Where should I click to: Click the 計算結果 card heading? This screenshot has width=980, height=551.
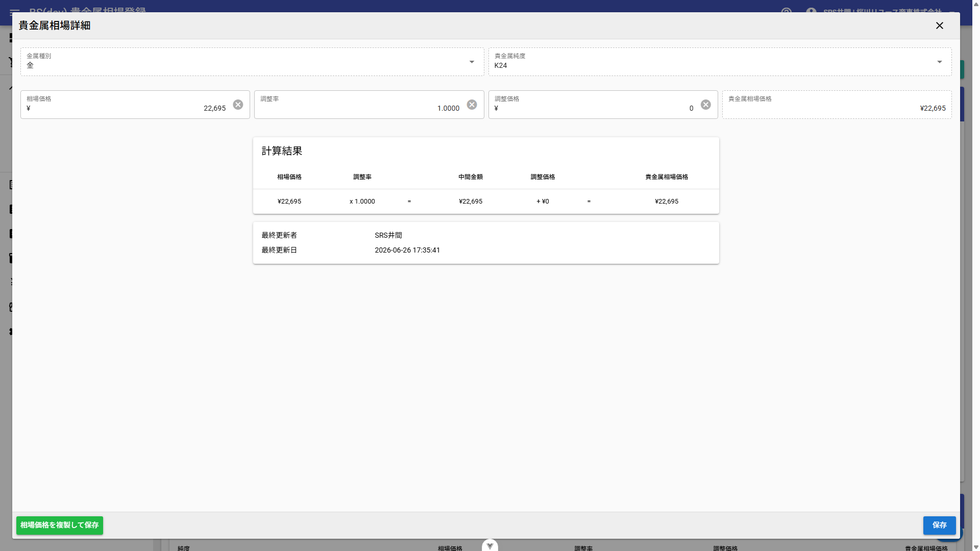point(282,151)
